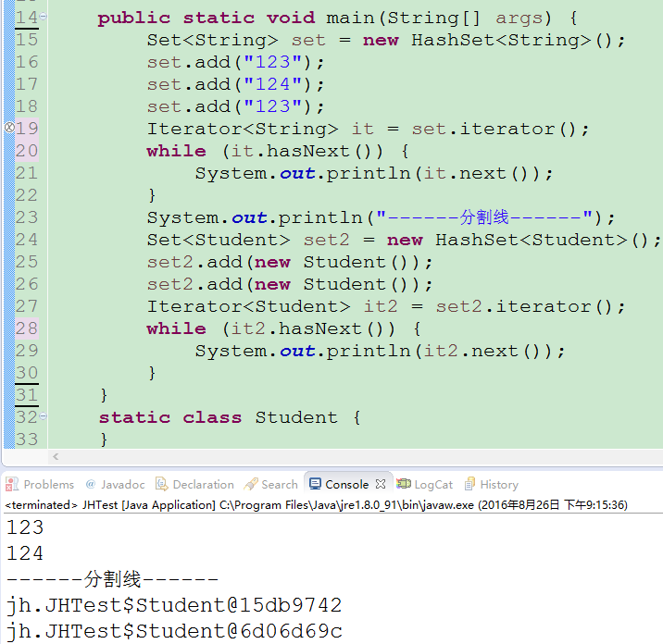Open the LogCat tab
The height and width of the screenshot is (644, 663).
(425, 484)
